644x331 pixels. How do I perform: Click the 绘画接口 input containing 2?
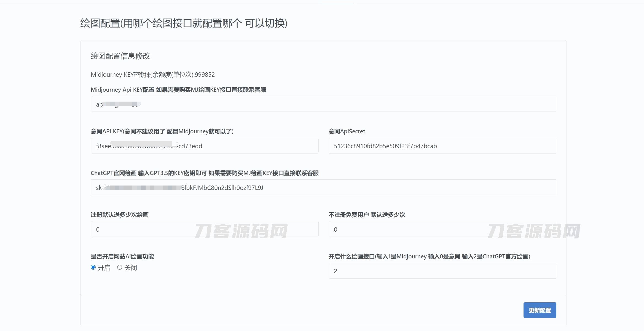coord(442,271)
